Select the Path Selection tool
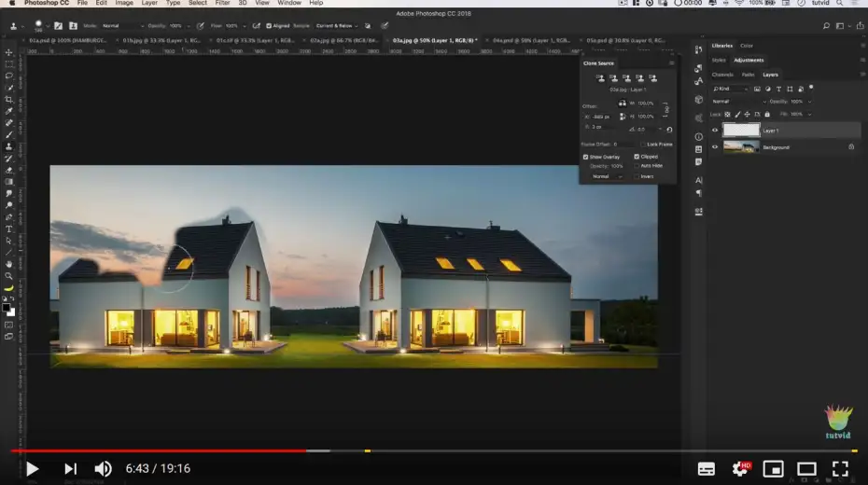 pyautogui.click(x=8, y=241)
